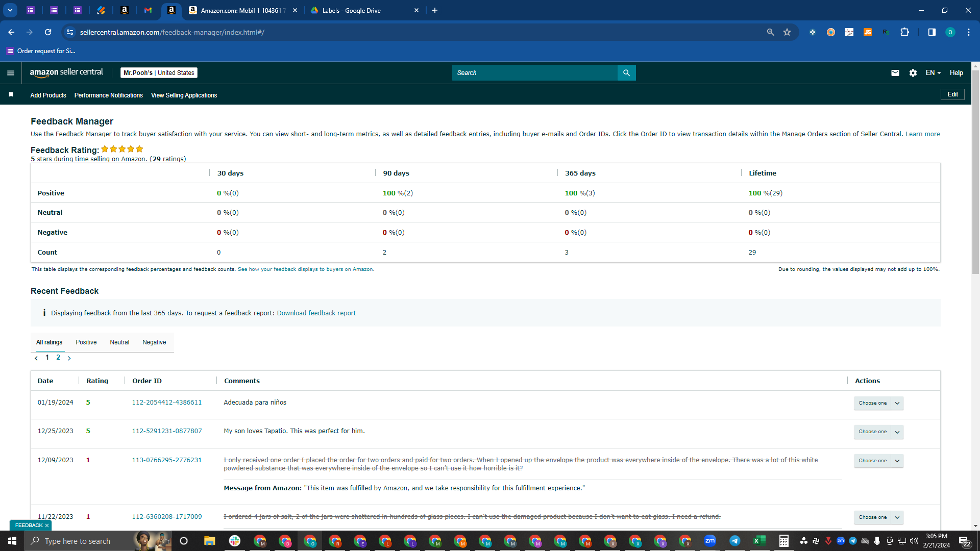Go to previous feedback page with left chevron
Image resolution: width=980 pixels, height=551 pixels.
[36, 358]
